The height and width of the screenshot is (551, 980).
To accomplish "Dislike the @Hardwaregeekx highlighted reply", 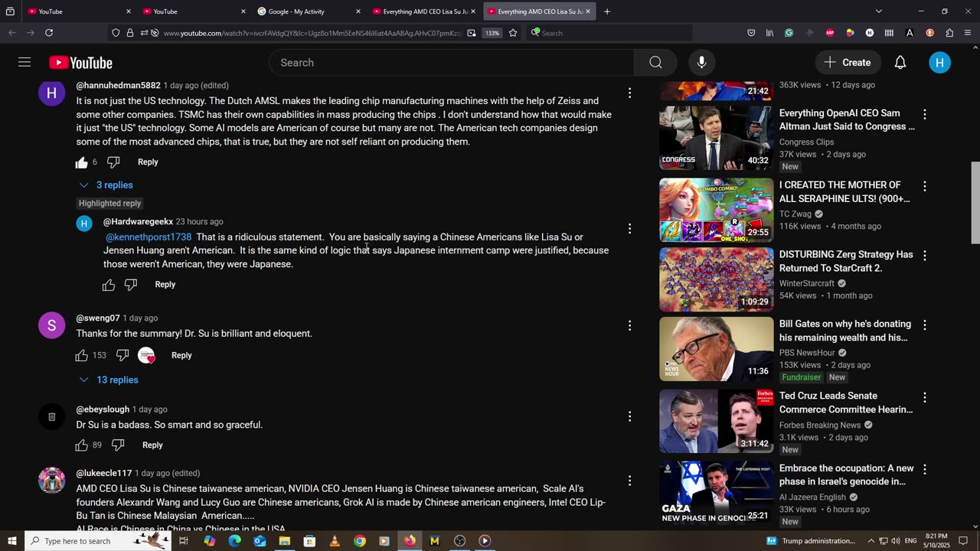I will coord(131,285).
